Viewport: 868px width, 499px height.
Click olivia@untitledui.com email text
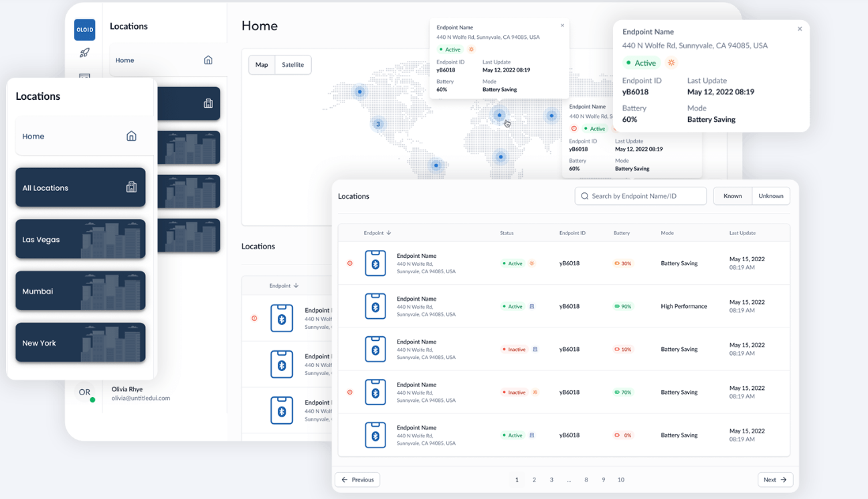(141, 398)
